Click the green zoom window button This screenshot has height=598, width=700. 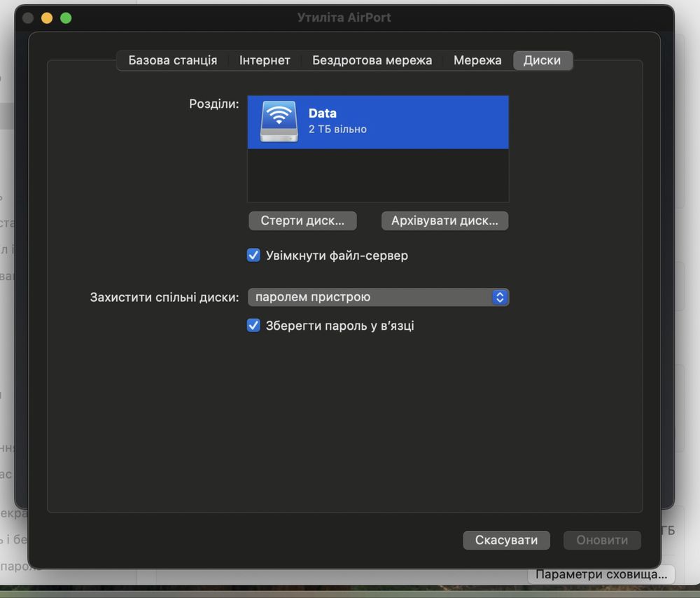66,18
